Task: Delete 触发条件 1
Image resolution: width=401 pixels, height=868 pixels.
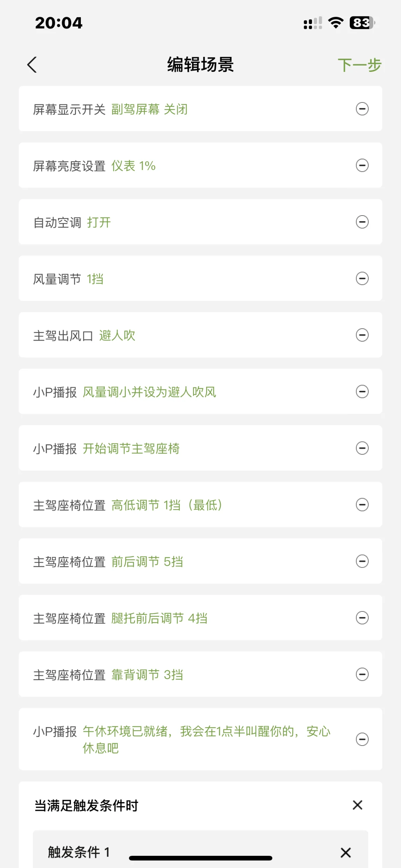Action: coord(346,852)
